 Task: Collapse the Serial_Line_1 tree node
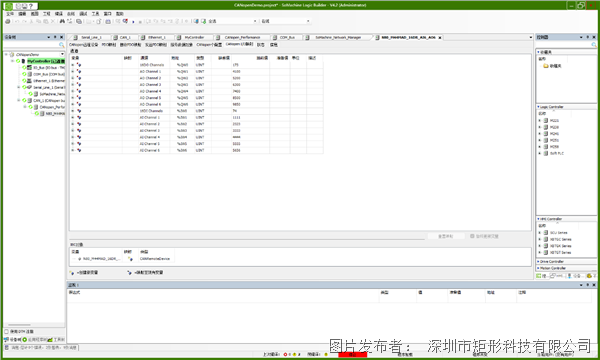click(x=19, y=87)
